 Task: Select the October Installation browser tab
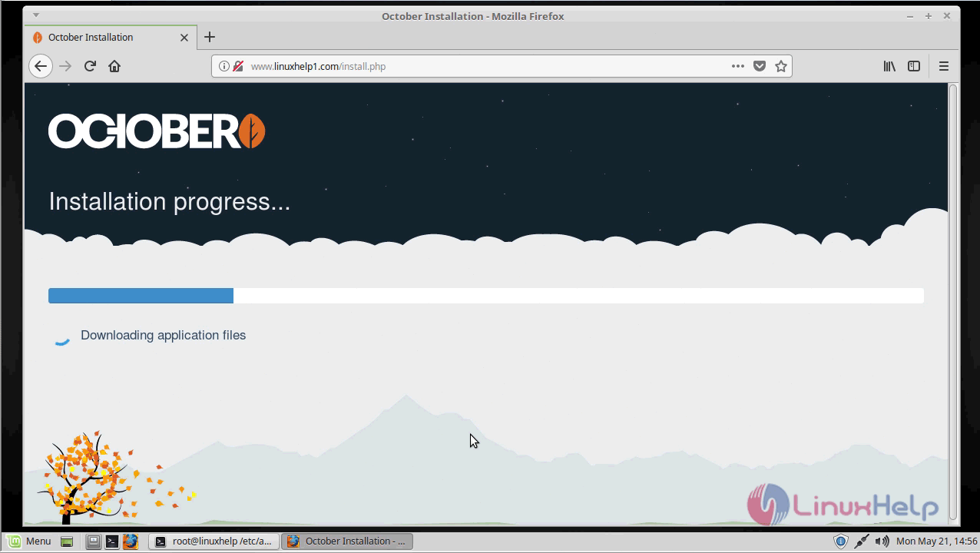(111, 37)
